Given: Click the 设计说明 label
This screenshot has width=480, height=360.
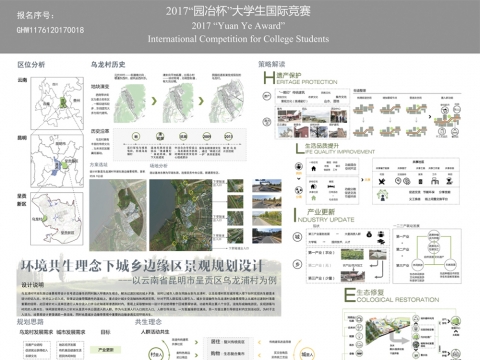Looking at the screenshot, I should click(x=33, y=285).
